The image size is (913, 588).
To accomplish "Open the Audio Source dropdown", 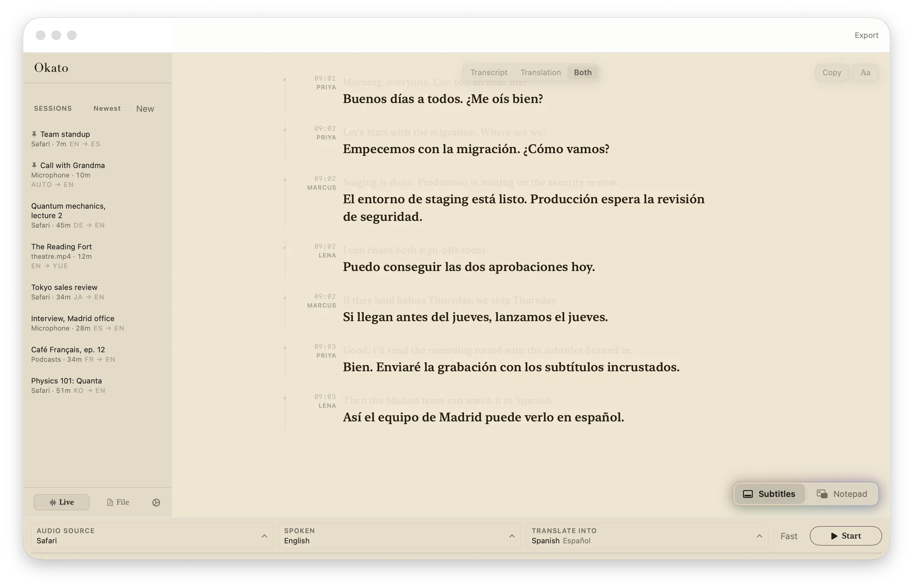I will (152, 535).
